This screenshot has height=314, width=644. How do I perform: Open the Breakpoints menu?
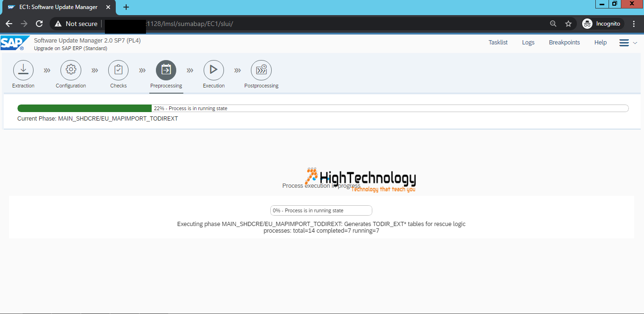[x=564, y=43]
